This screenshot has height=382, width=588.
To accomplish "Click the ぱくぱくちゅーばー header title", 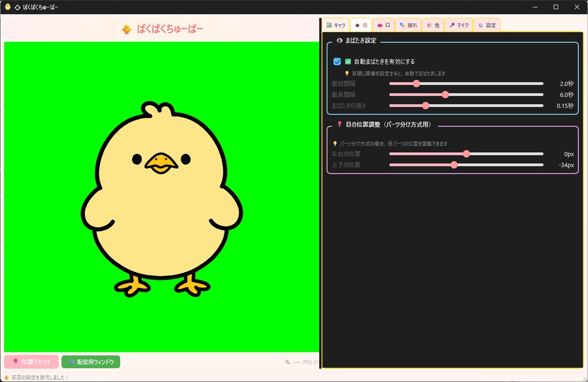I will coord(170,29).
